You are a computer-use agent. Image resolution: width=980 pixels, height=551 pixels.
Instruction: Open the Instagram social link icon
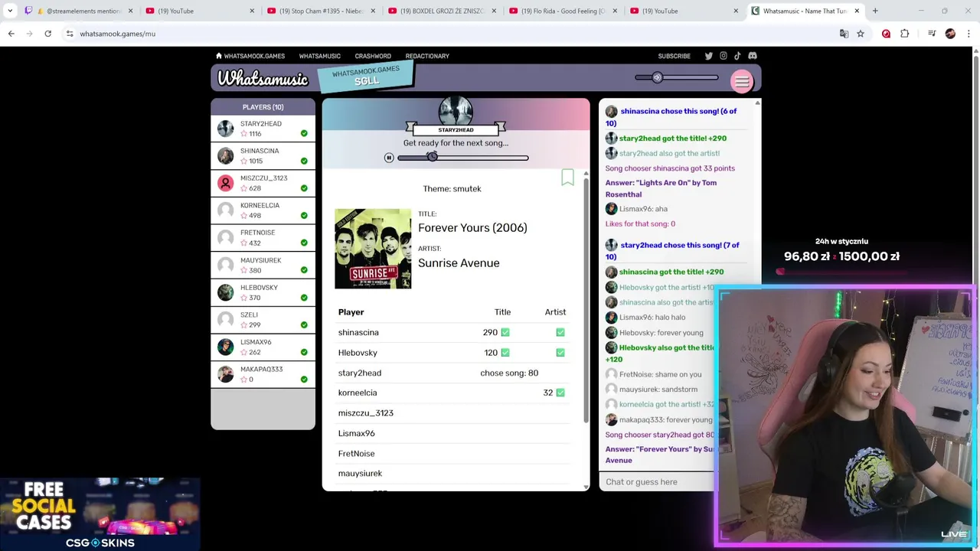(x=723, y=56)
